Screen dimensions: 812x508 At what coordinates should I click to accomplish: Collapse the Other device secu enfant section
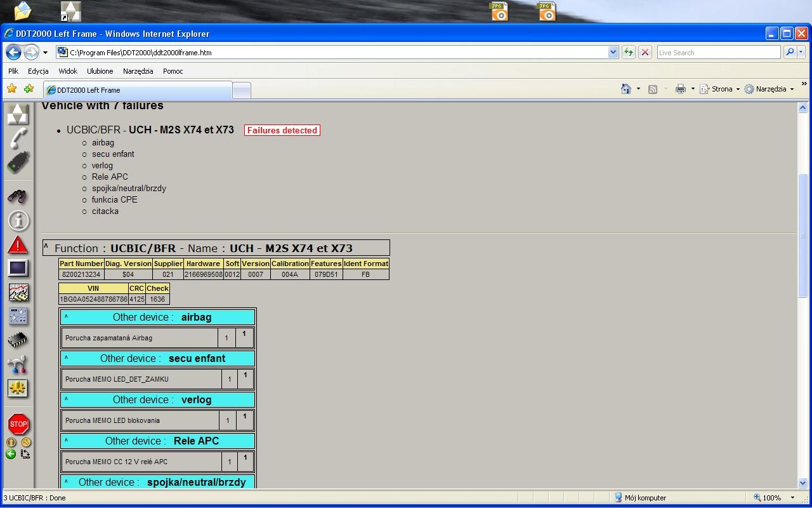[x=66, y=358]
